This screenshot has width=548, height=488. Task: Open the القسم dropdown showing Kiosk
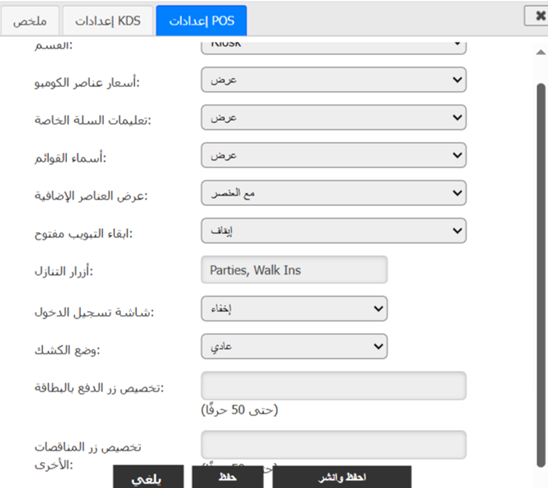tap(334, 48)
